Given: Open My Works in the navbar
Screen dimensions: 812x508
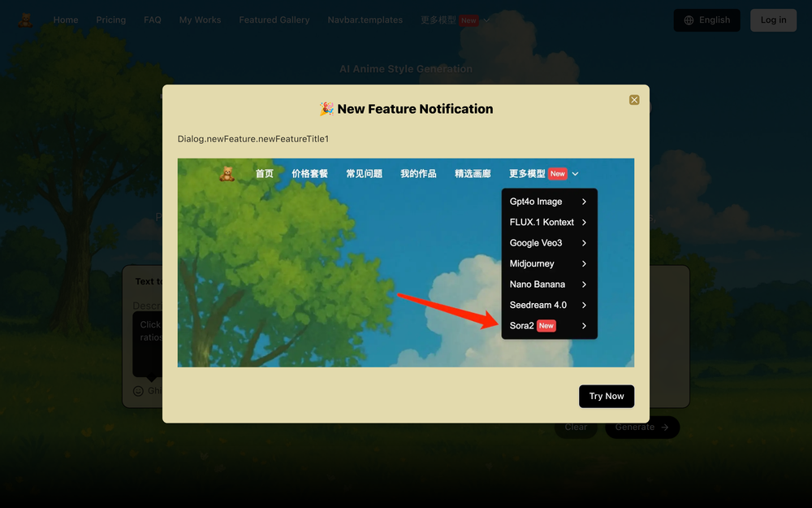Looking at the screenshot, I should (200, 20).
